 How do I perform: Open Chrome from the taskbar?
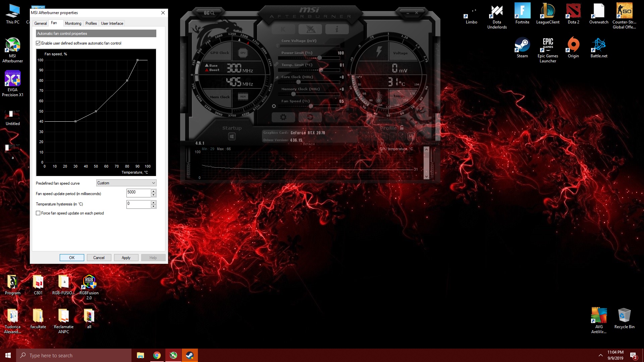[x=157, y=355]
